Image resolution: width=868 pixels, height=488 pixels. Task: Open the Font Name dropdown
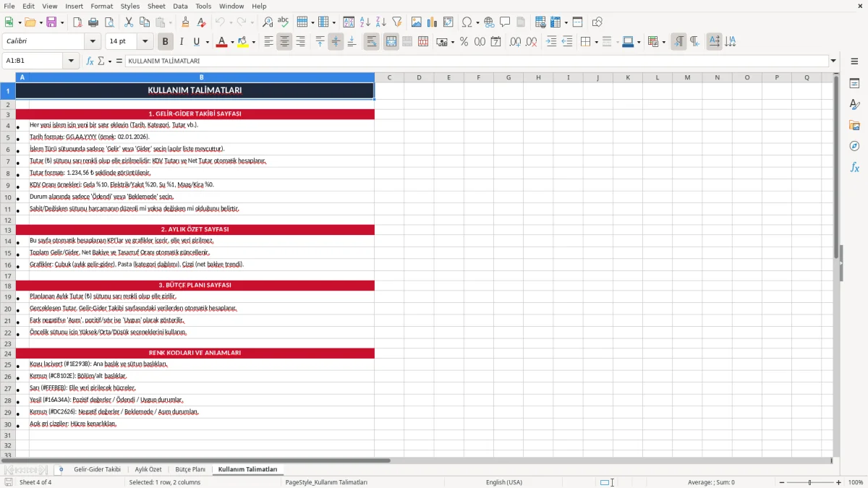coord(92,42)
